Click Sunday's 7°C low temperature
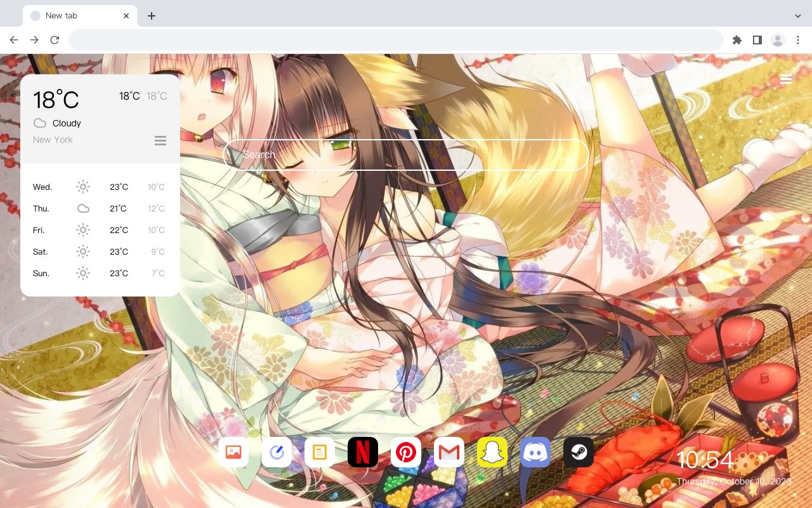 tap(158, 274)
